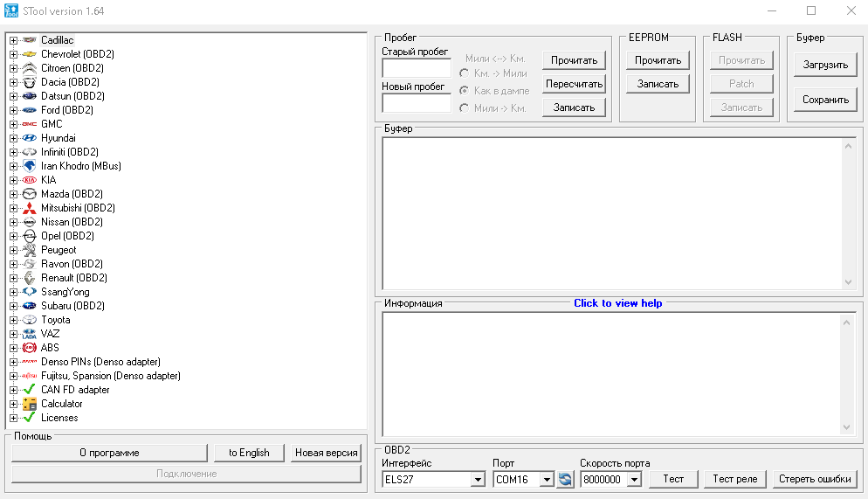The image size is (868, 499).
Task: Click the Calculator icon in tree
Action: [29, 404]
